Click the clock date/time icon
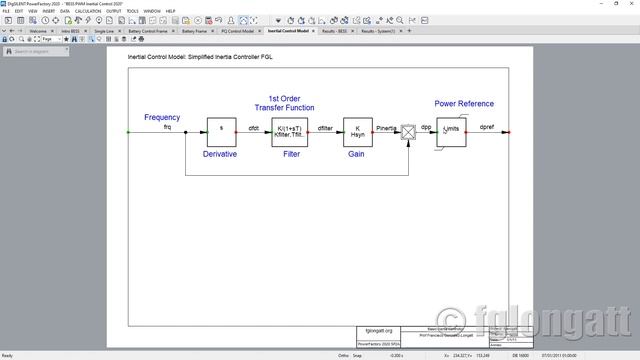The image size is (640, 360). coord(45,20)
